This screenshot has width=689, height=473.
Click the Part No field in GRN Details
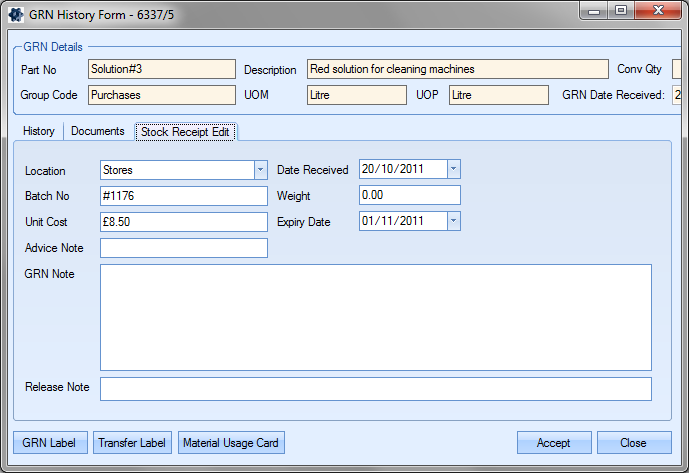pos(160,70)
